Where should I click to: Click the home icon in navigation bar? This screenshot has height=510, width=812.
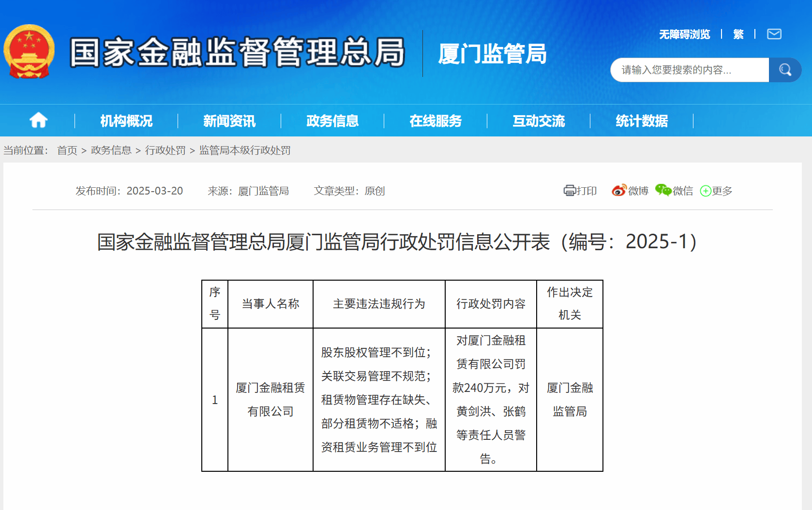pyautogui.click(x=38, y=120)
